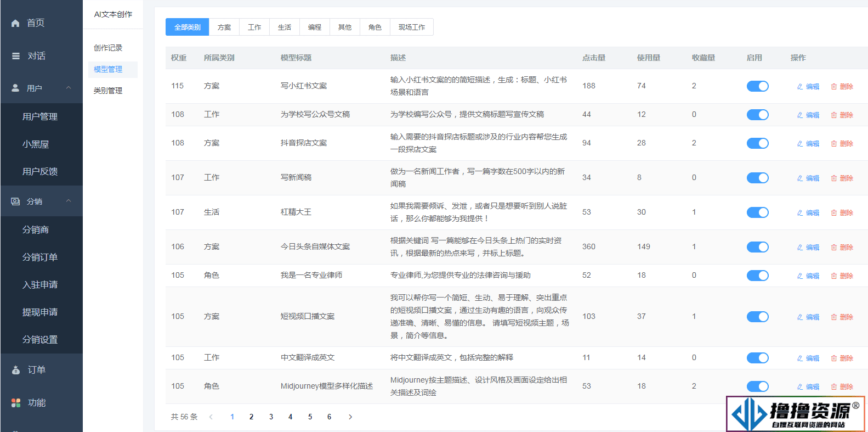Click edit pencil icon for 杠精大王

tap(800, 213)
